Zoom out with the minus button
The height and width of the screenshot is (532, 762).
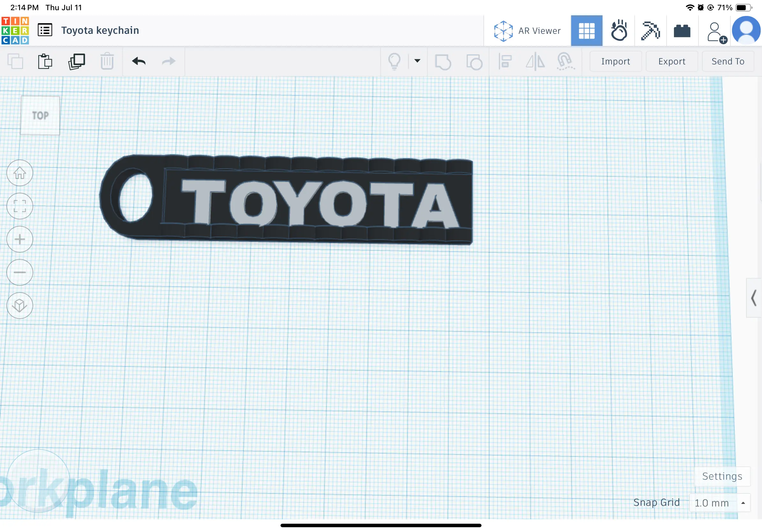(x=19, y=272)
